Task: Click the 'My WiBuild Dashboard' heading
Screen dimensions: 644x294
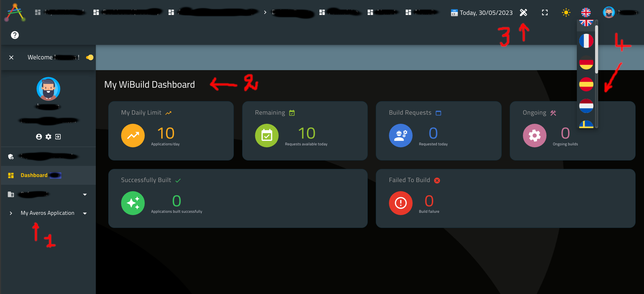Action: click(x=149, y=84)
